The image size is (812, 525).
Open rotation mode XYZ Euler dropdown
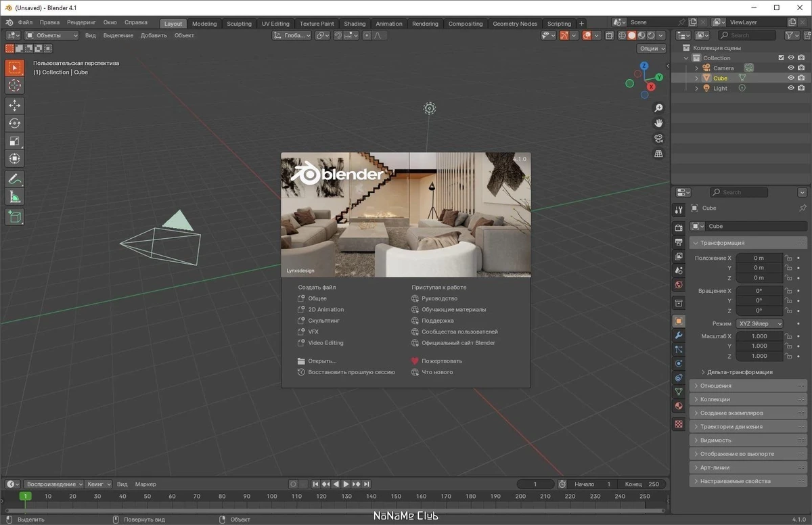point(759,323)
